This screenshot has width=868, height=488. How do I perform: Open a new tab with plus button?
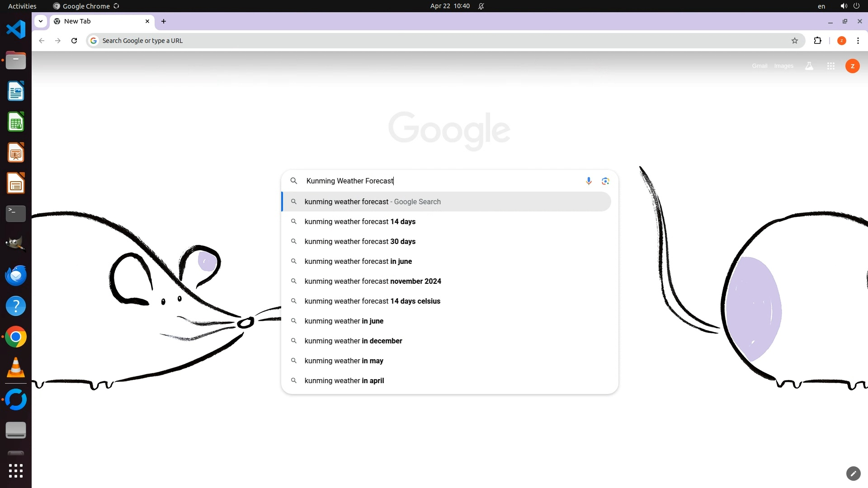(x=164, y=21)
